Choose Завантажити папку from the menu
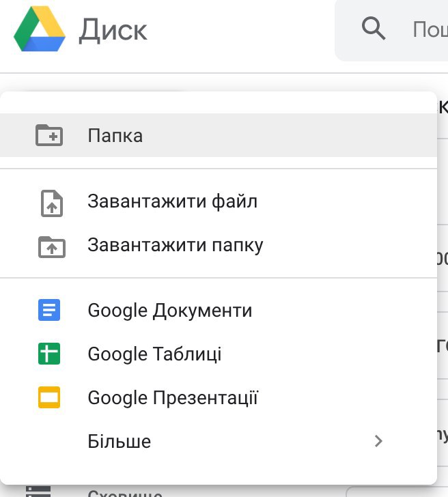This screenshot has height=497, width=448. click(176, 245)
